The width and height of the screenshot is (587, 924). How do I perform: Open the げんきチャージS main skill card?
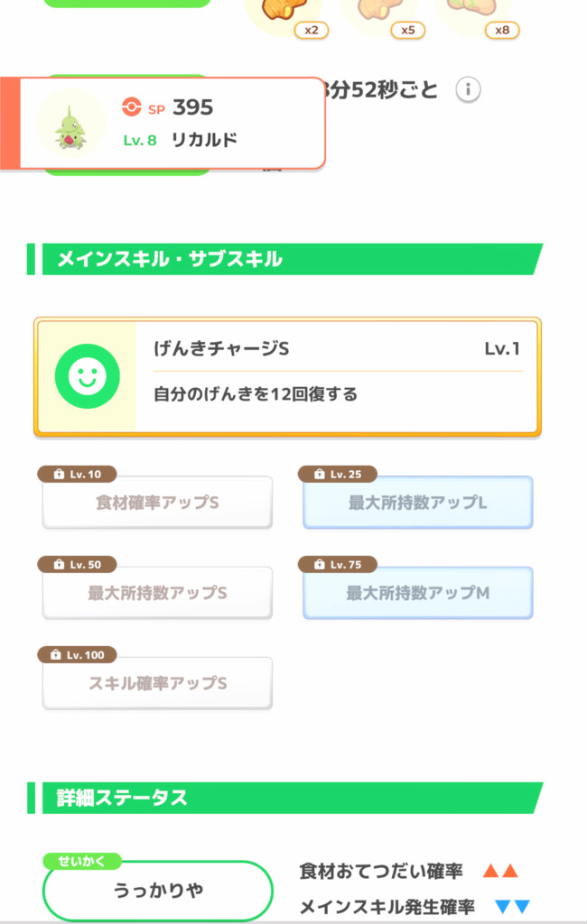tap(337, 375)
